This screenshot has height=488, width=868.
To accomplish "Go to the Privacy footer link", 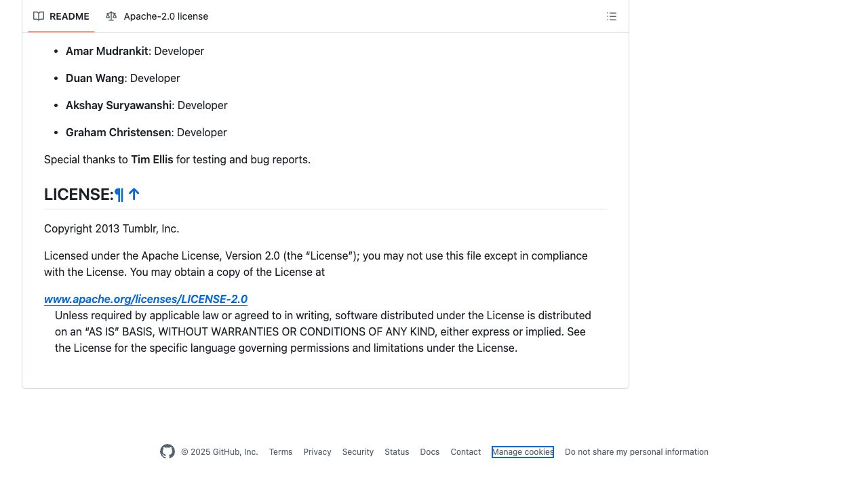I will (x=317, y=452).
